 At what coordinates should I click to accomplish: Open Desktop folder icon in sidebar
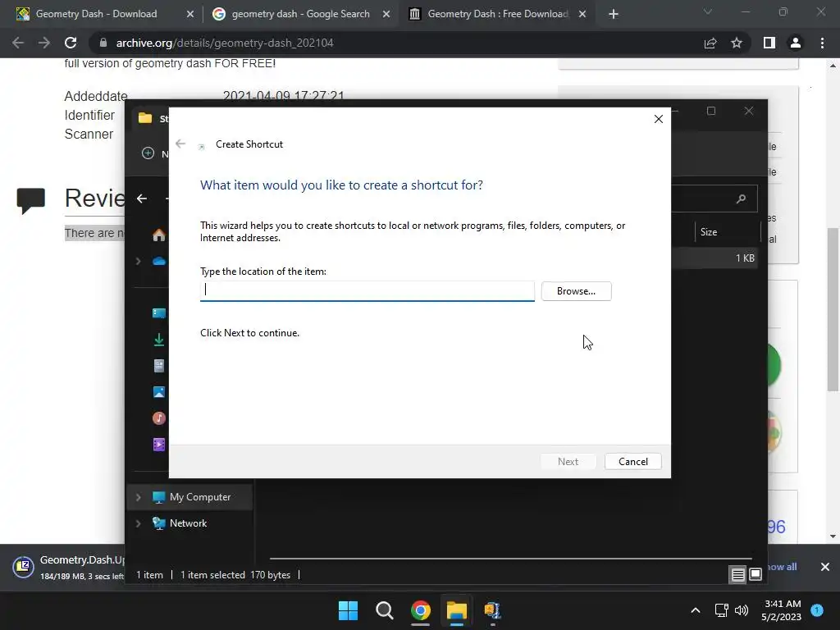tap(159, 313)
